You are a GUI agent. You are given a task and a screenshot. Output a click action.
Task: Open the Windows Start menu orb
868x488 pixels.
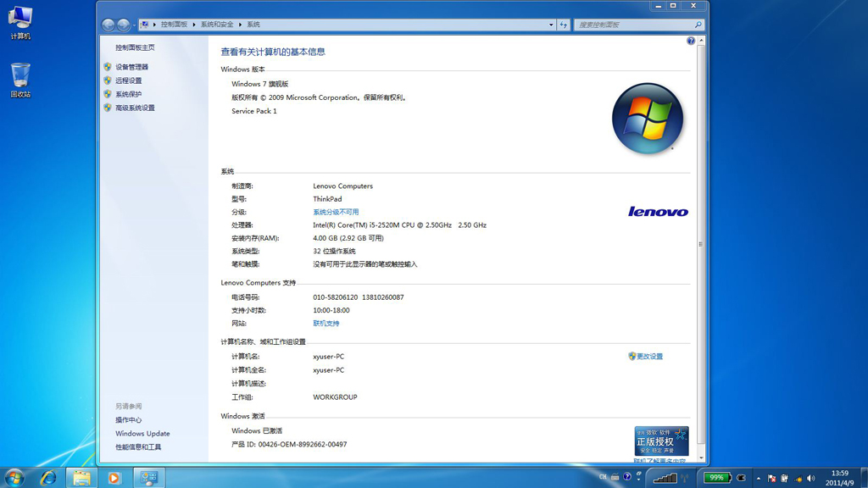click(14, 478)
